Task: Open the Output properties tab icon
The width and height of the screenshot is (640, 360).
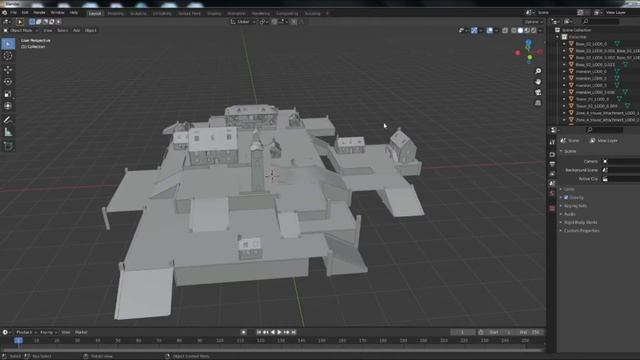Action: (x=552, y=164)
